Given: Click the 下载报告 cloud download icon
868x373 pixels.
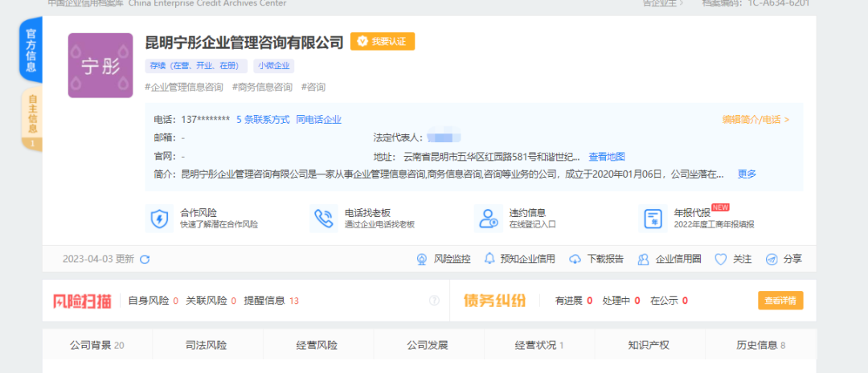Looking at the screenshot, I should pyautogui.click(x=575, y=259).
